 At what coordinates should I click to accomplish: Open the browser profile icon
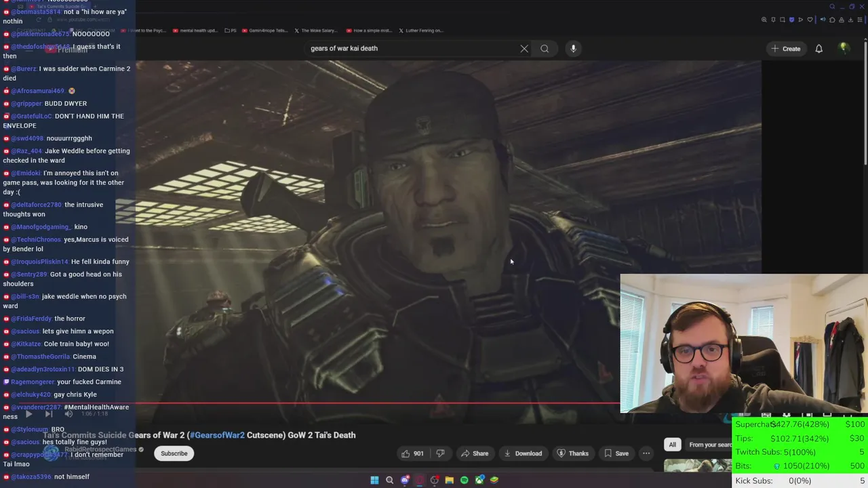842,20
